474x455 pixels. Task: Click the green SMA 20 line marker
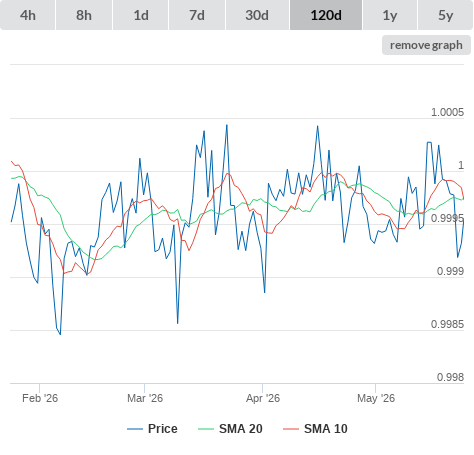point(206,429)
